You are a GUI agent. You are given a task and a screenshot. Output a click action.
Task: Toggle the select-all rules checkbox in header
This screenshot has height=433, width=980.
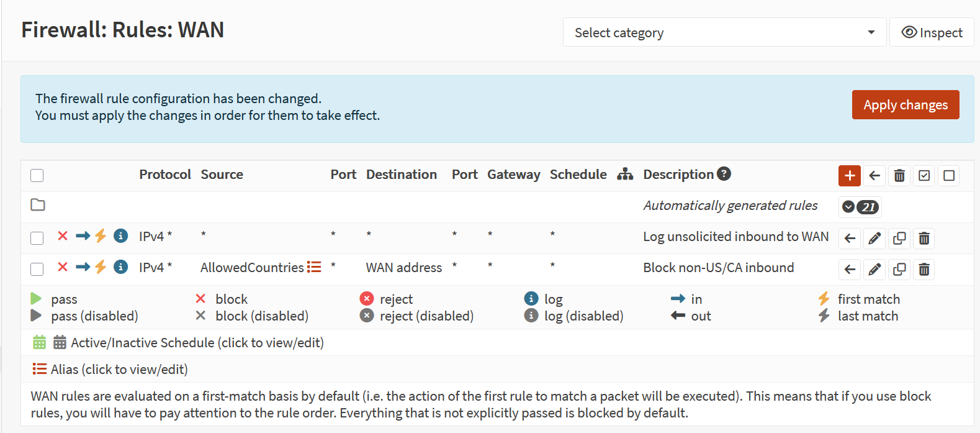[x=37, y=176]
